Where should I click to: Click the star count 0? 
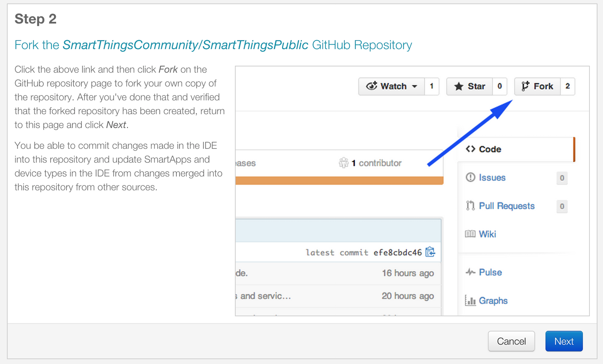499,86
